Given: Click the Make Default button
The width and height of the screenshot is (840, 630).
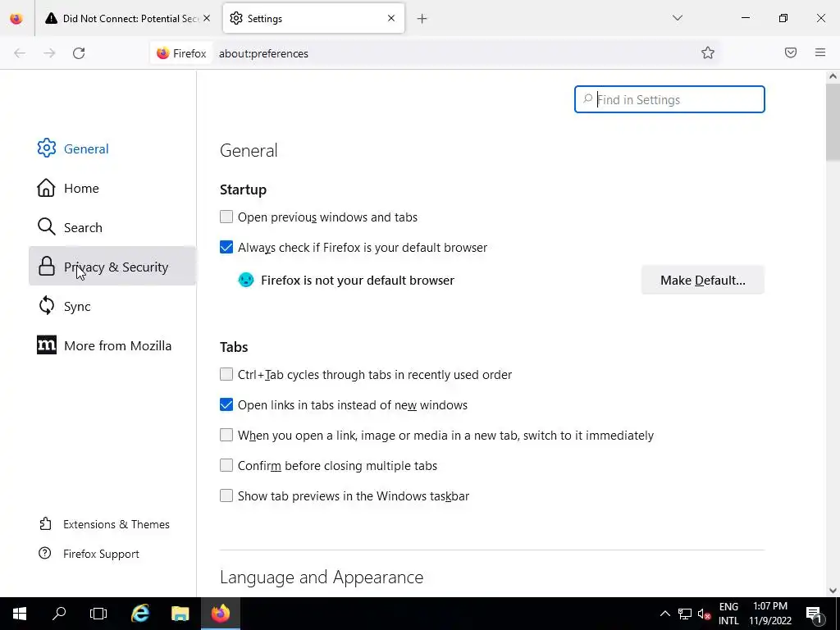Looking at the screenshot, I should [703, 281].
